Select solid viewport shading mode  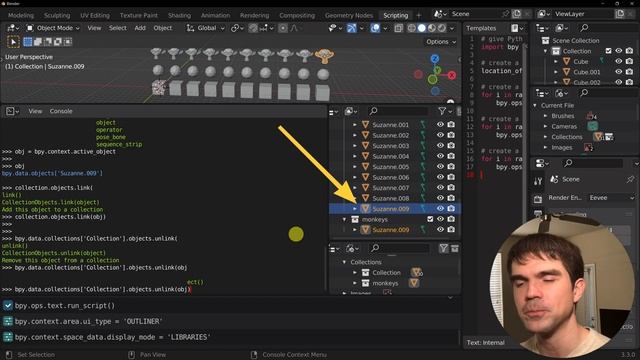pos(422,28)
